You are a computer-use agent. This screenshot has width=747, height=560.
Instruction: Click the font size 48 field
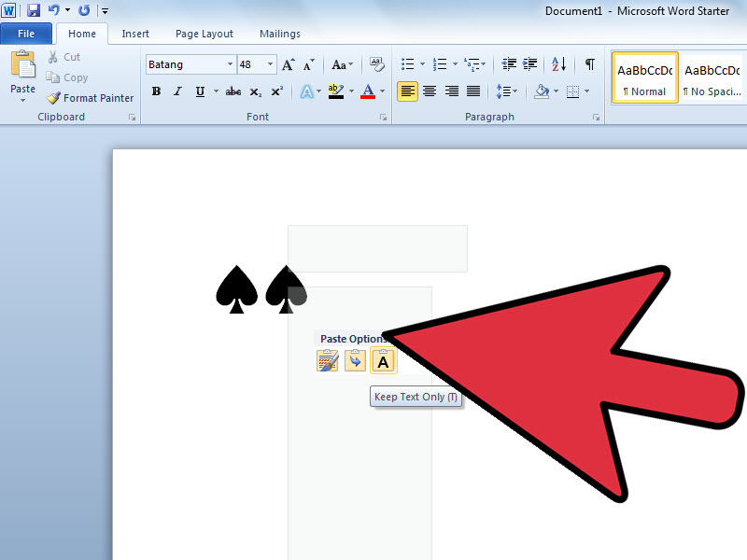pos(251,64)
